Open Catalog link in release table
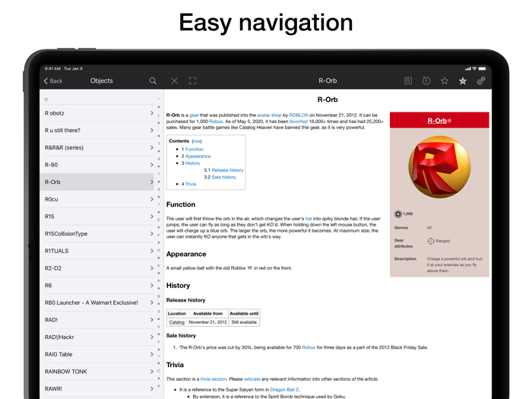This screenshot has width=532, height=399. tap(177, 322)
